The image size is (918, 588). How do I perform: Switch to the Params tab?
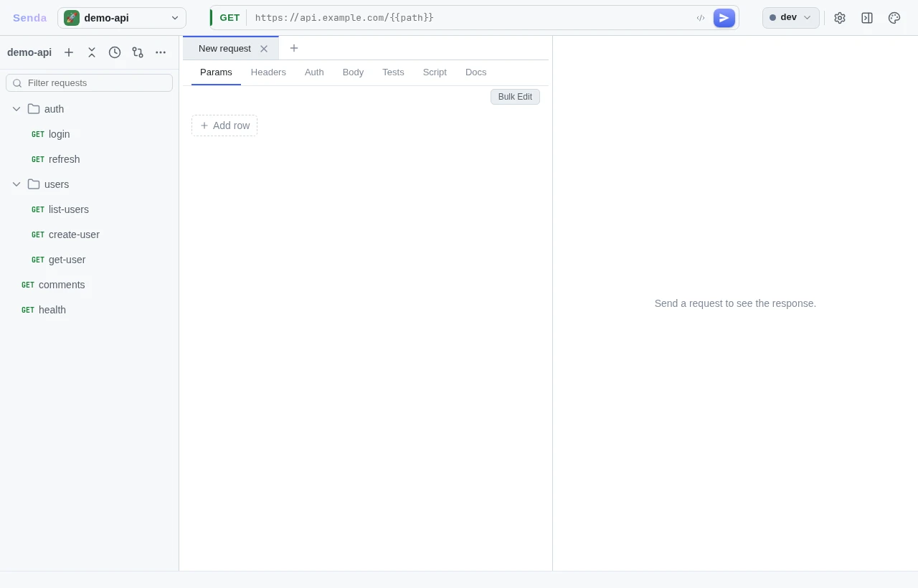216,72
